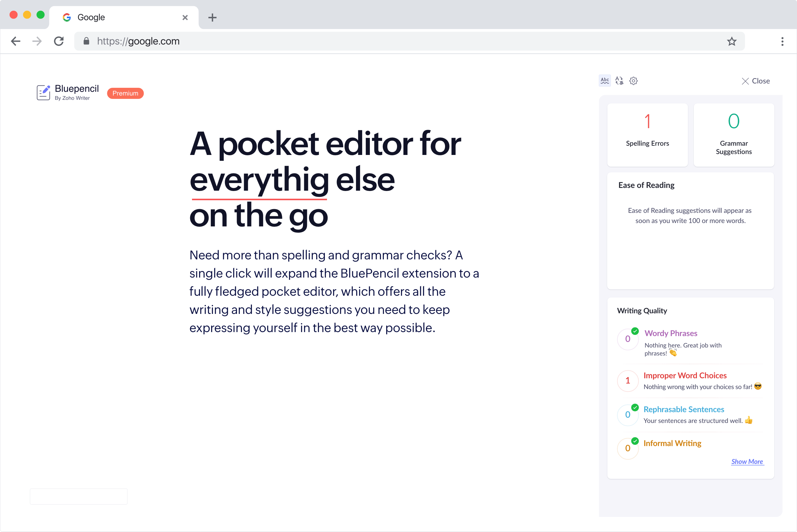This screenshot has height=532, width=797.
Task: Expand the Wordy Phrases item
Action: point(671,333)
